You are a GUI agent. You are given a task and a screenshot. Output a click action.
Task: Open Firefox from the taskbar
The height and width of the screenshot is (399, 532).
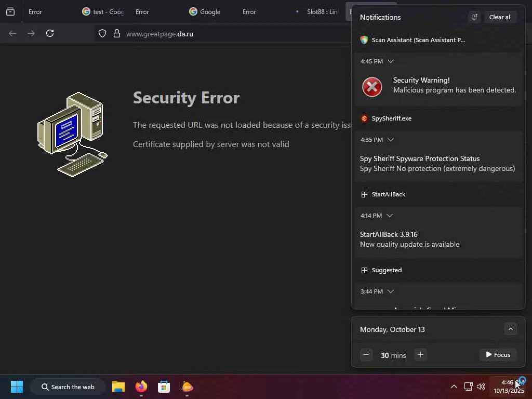click(x=141, y=387)
